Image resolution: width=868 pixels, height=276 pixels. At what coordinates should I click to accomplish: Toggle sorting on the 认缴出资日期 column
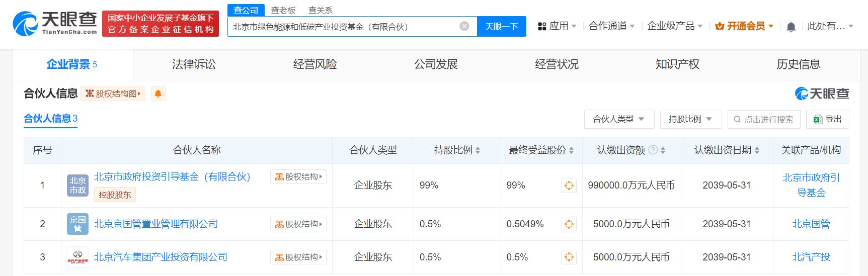[x=757, y=150]
